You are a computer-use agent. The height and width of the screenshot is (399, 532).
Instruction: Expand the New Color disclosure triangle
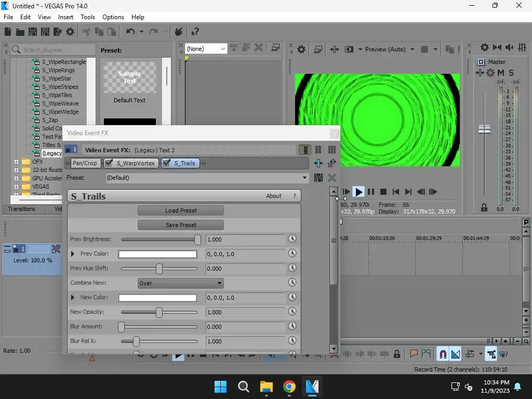tap(73, 297)
